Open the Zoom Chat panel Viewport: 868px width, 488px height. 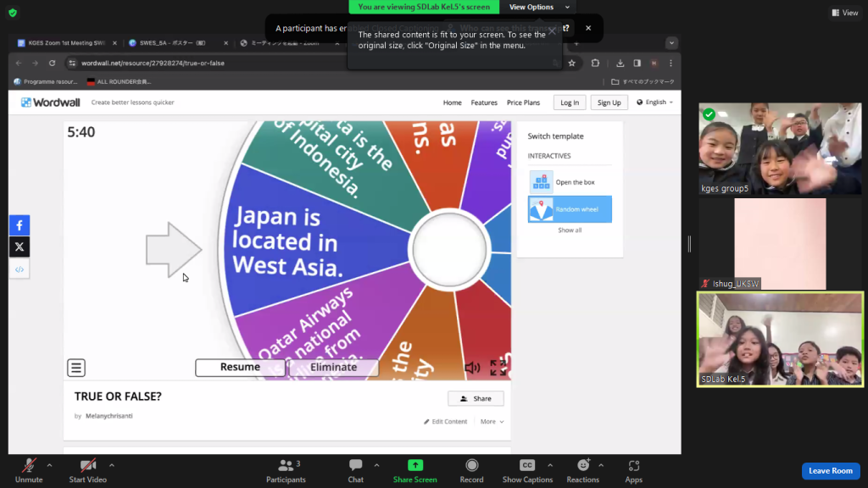coord(355,471)
